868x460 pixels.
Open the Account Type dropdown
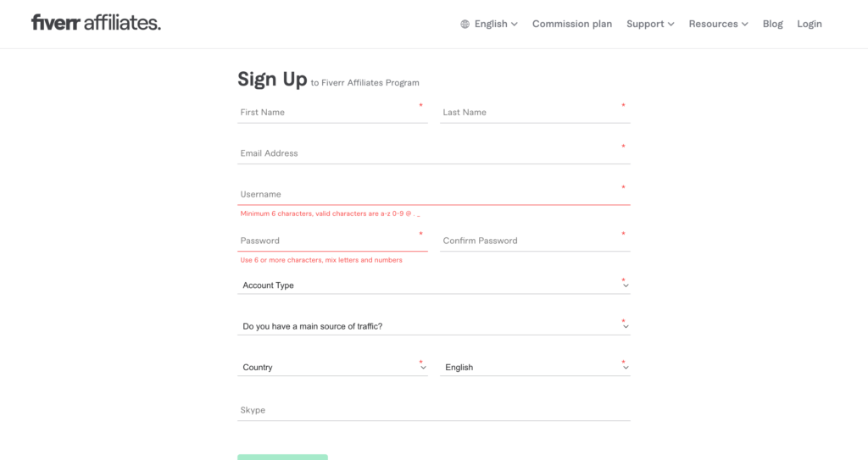(x=434, y=285)
